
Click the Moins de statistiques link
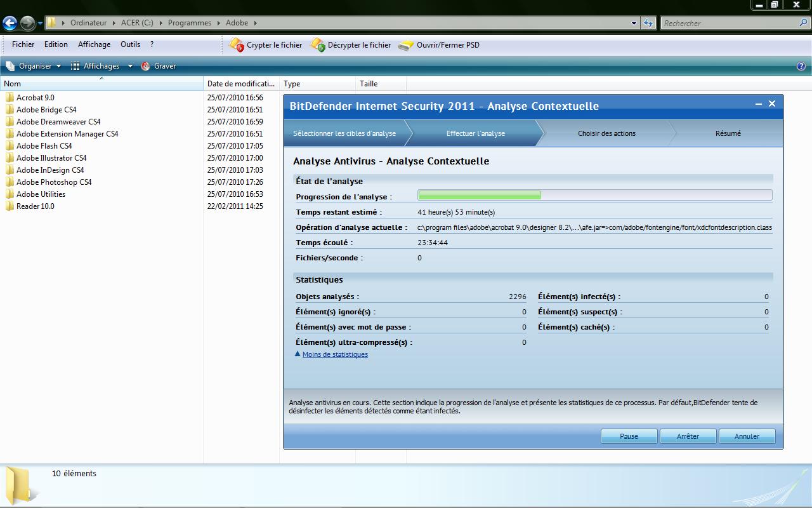(335, 354)
